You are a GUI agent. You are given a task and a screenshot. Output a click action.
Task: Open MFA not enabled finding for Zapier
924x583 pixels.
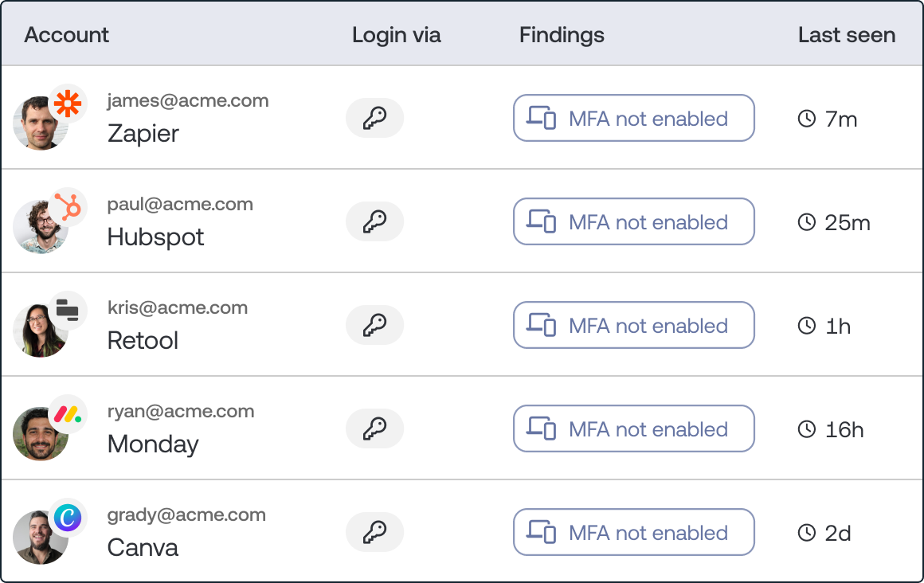633,119
